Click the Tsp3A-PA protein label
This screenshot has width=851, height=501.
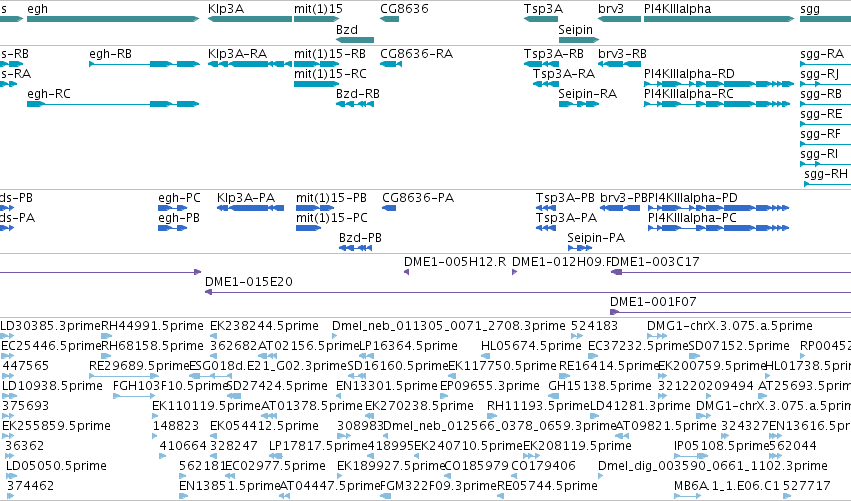(567, 218)
